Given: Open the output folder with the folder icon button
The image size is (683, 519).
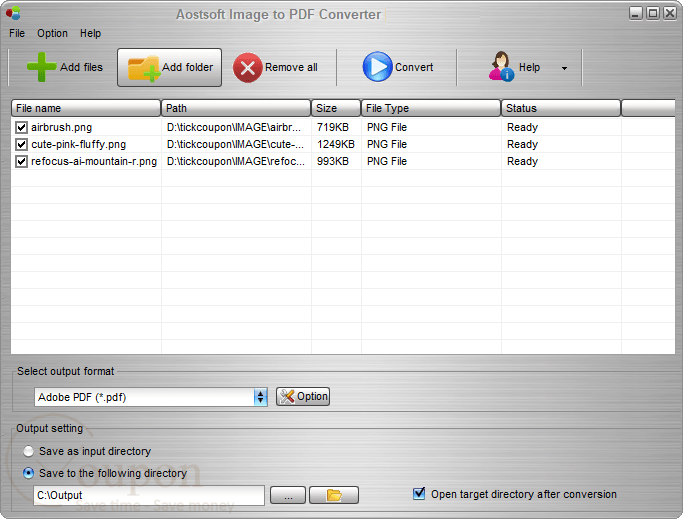Looking at the screenshot, I should (334, 495).
